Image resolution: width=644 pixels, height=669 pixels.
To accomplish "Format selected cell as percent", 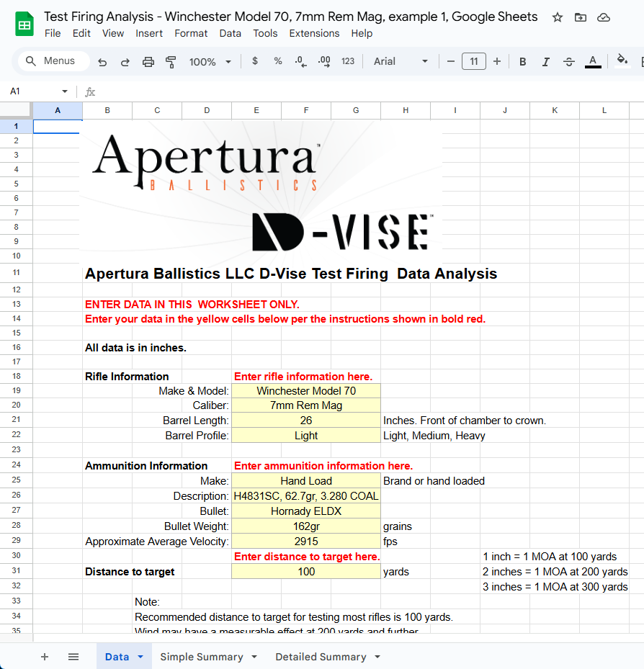I will [278, 61].
